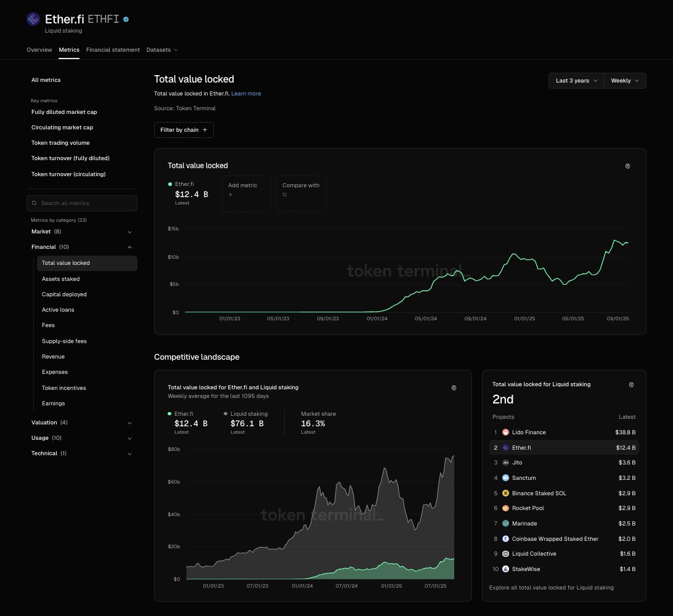The height and width of the screenshot is (616, 673).
Task: Select Assets staked metric in sidebar
Action: tap(60, 279)
